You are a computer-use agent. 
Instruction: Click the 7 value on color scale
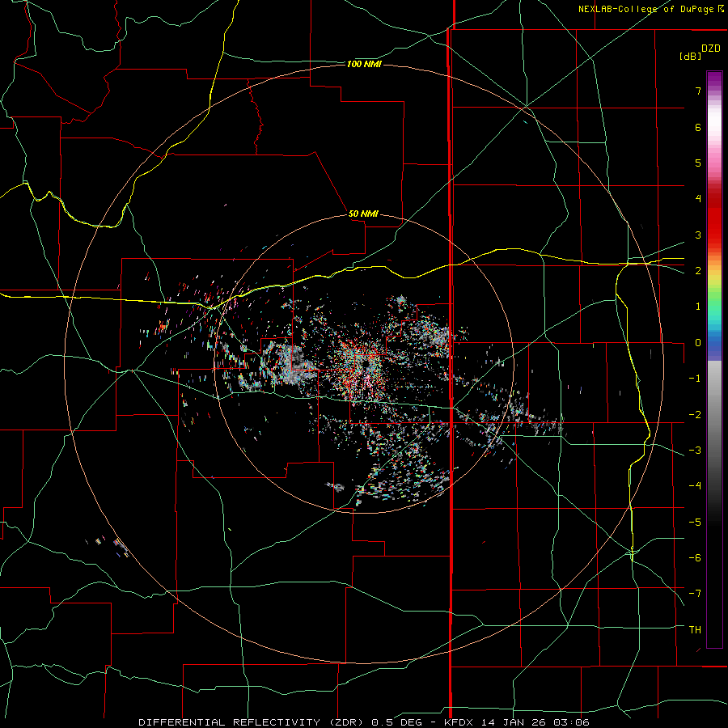[698, 91]
